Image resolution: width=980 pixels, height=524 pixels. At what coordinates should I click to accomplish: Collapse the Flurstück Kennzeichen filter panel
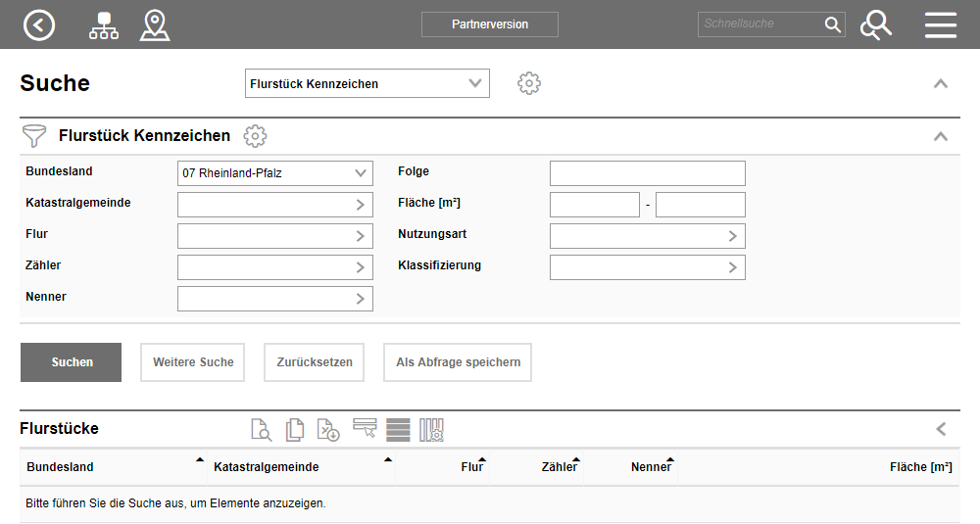[941, 136]
